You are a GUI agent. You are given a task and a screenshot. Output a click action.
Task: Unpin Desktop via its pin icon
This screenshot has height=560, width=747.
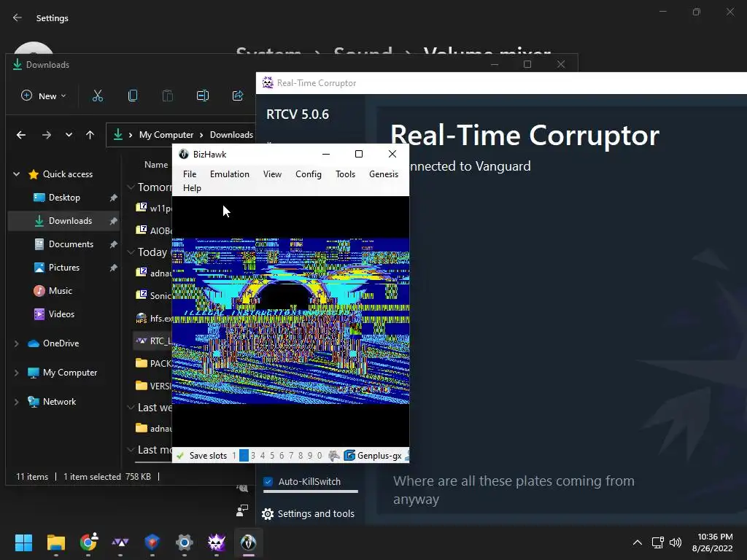coord(113,197)
